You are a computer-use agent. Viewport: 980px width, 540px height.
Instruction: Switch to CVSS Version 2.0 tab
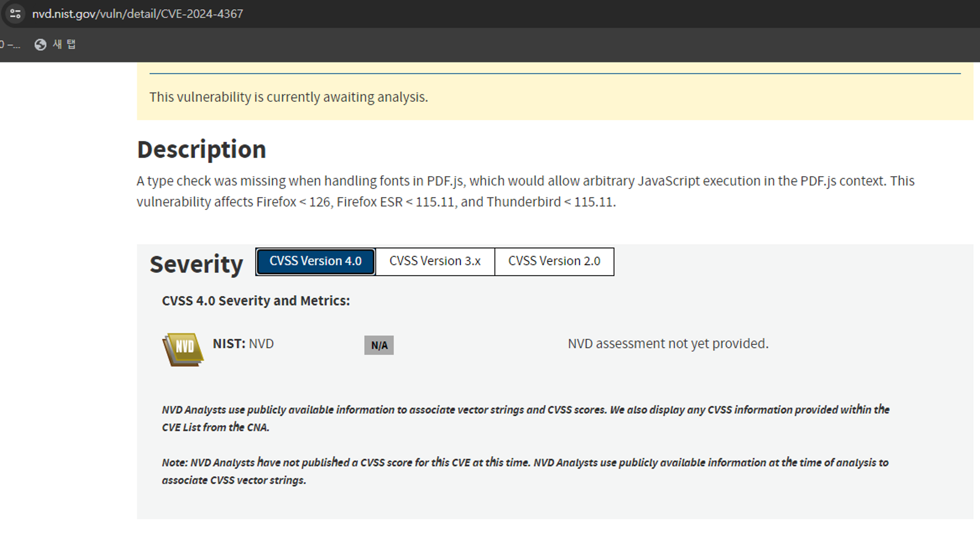pos(554,261)
